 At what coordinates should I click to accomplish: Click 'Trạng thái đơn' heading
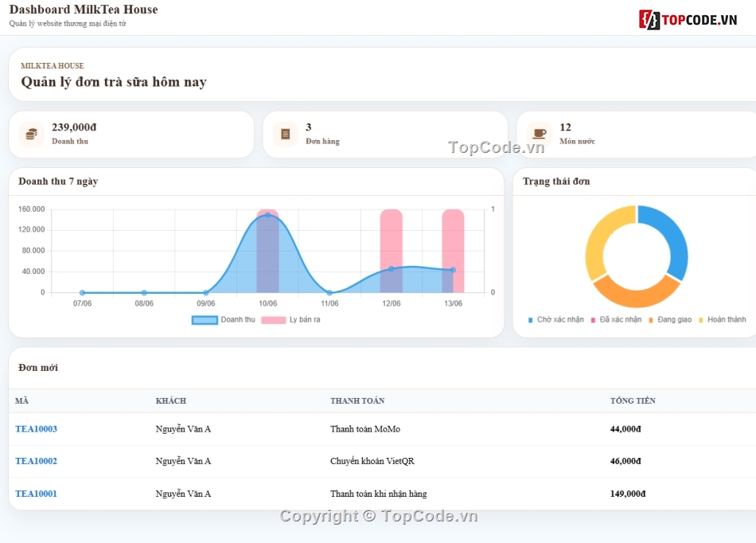556,182
